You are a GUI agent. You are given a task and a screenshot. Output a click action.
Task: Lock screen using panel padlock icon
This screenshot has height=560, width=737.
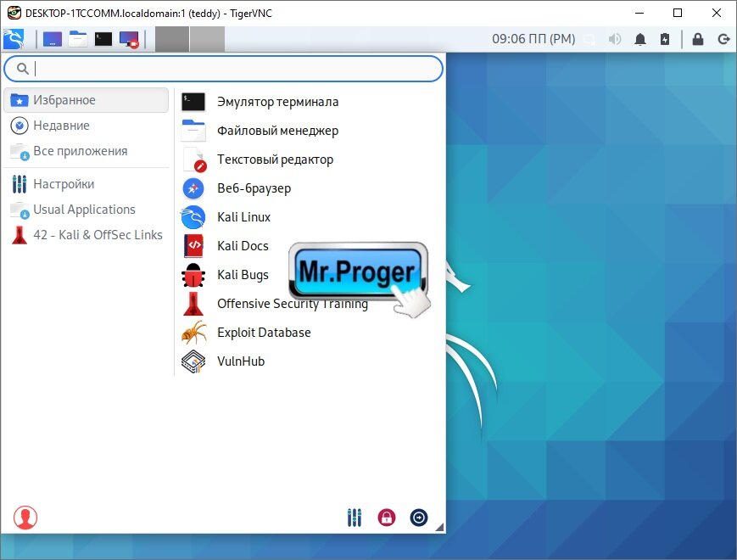coord(698,39)
